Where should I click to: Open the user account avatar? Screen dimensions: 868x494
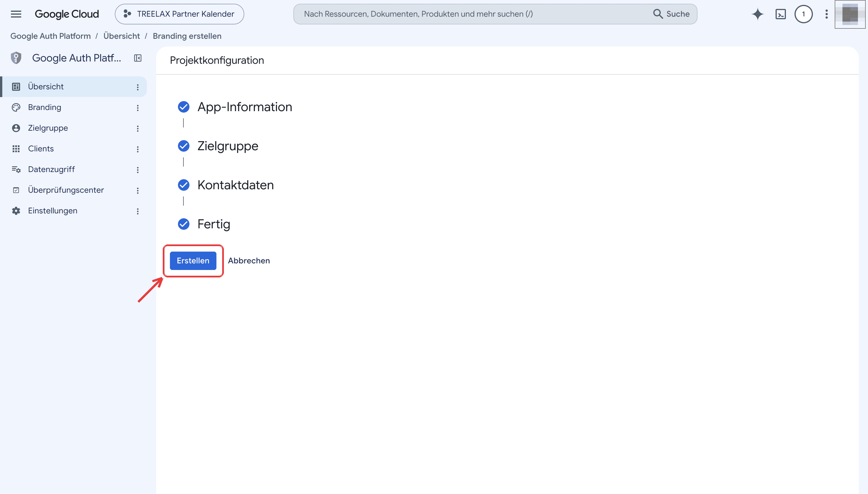point(850,14)
